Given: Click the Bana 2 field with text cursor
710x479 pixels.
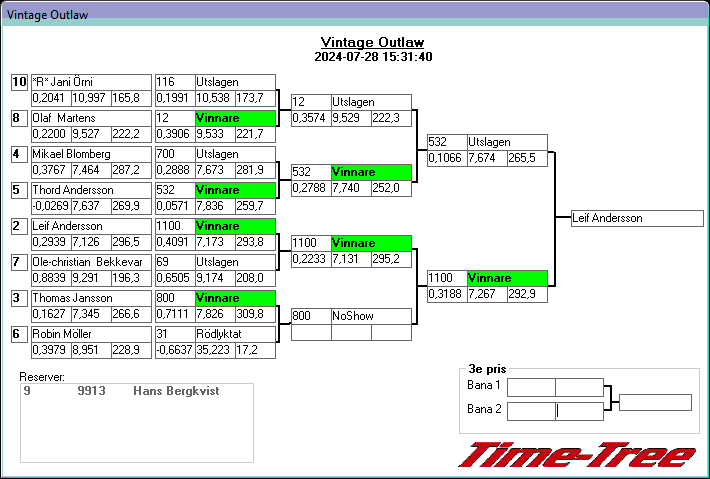Looking at the screenshot, I should 580,411.
